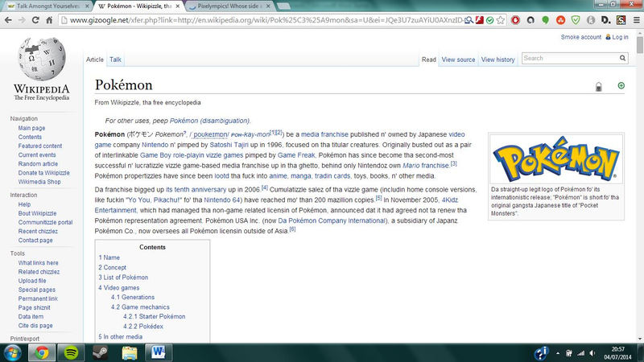Open the volume speaker tray icon
Screen dimensions: 644x362
[x=592, y=353]
